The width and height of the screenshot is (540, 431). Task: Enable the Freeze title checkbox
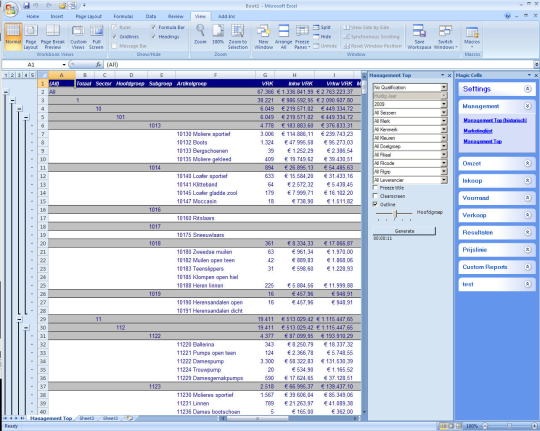[375, 188]
